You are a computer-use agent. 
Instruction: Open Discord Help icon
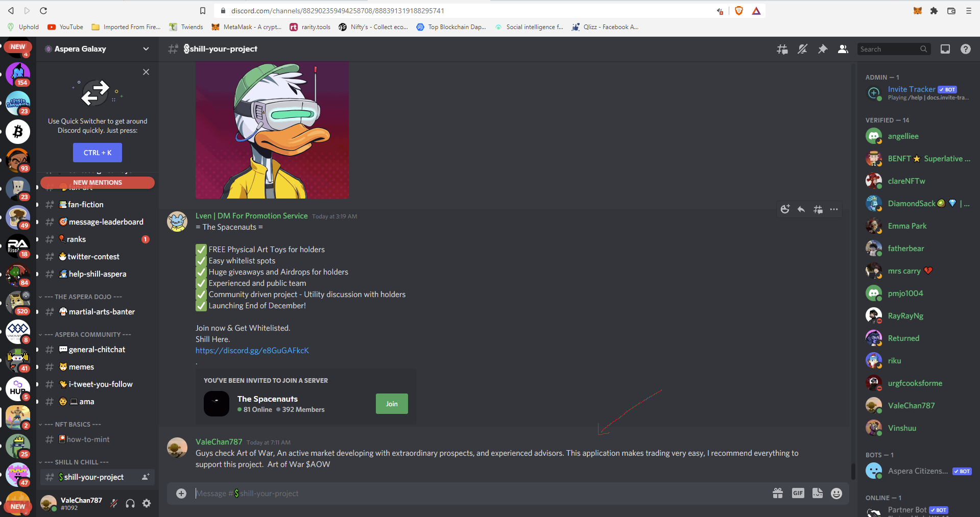(966, 49)
